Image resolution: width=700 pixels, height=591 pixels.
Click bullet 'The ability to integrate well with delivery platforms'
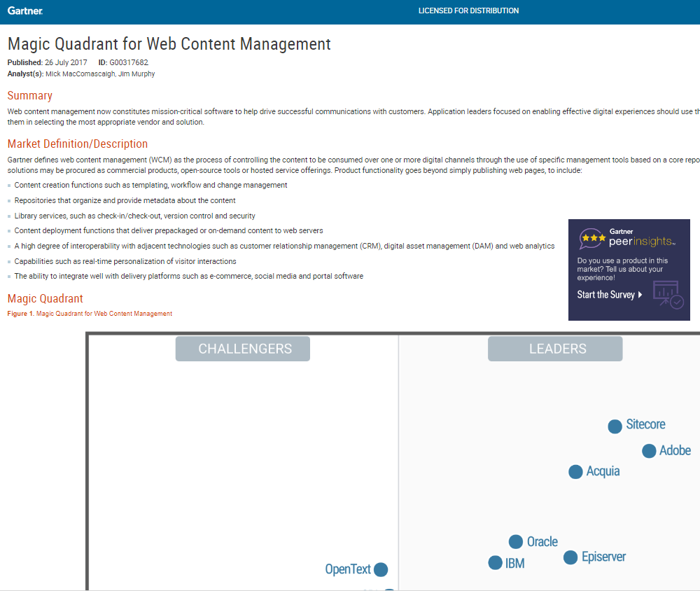point(189,276)
